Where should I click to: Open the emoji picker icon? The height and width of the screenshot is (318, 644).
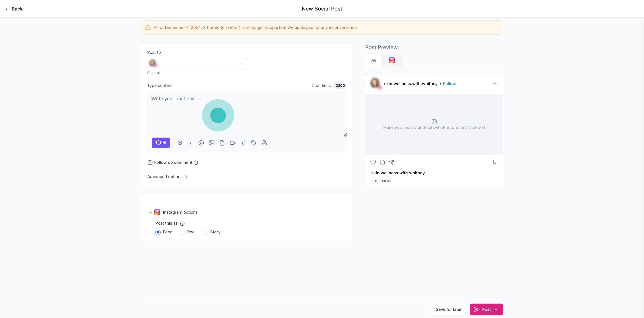(x=201, y=143)
